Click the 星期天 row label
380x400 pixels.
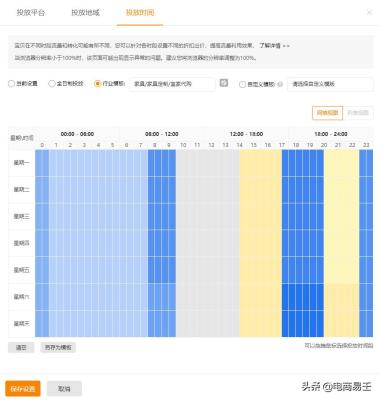[22, 324]
